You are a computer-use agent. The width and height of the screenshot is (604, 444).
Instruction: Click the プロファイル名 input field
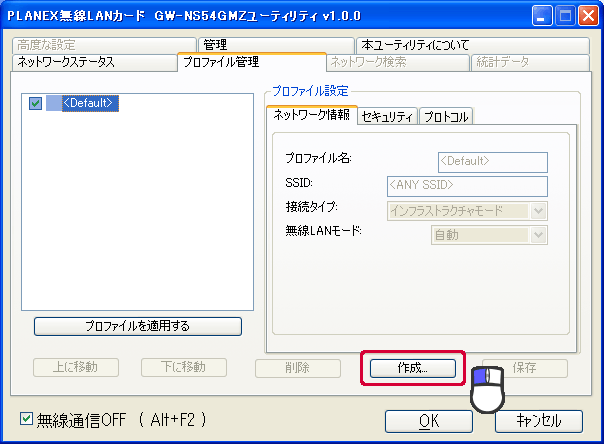coord(493,162)
